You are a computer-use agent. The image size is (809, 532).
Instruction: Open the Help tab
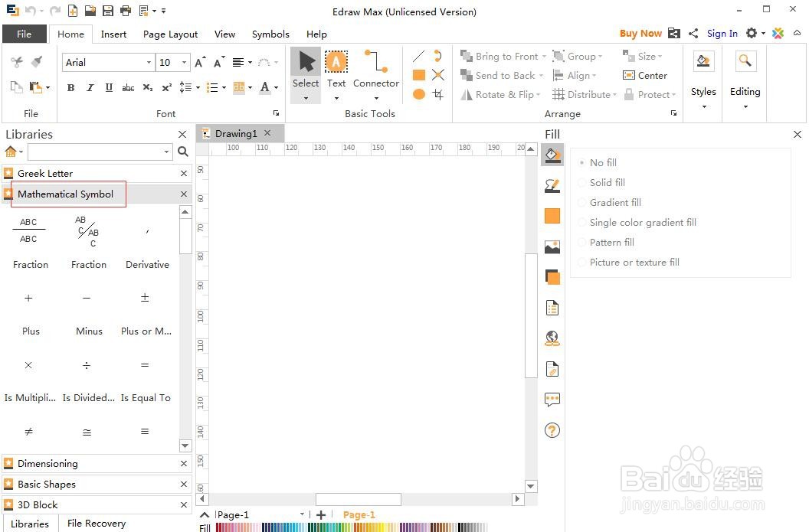[x=317, y=34]
